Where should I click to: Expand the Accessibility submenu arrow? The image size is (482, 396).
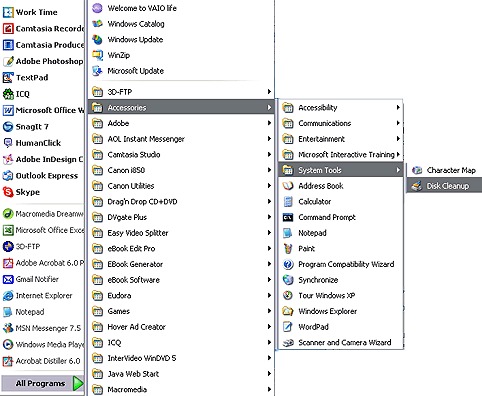(x=398, y=107)
